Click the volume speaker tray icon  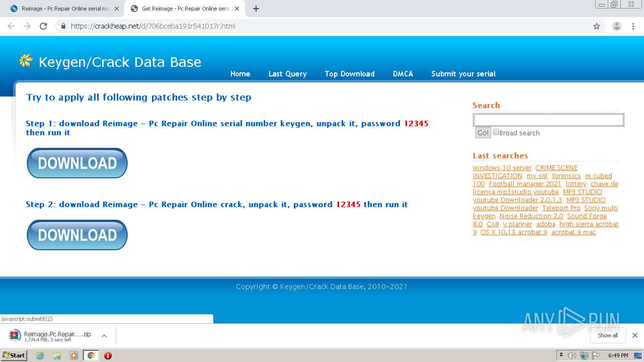click(x=572, y=355)
